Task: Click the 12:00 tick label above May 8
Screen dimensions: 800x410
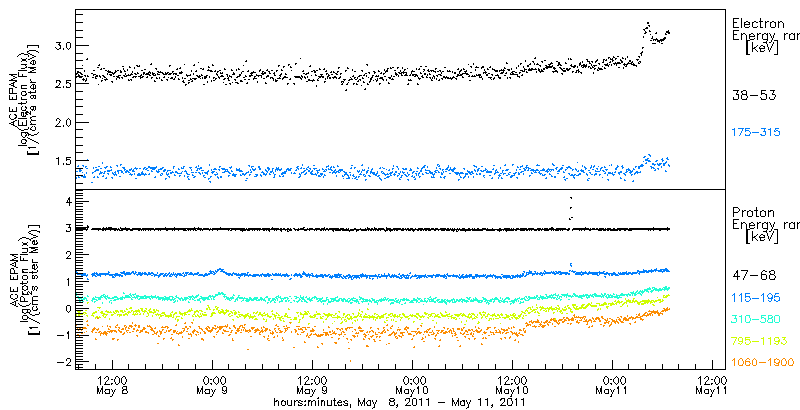Action: (112, 380)
